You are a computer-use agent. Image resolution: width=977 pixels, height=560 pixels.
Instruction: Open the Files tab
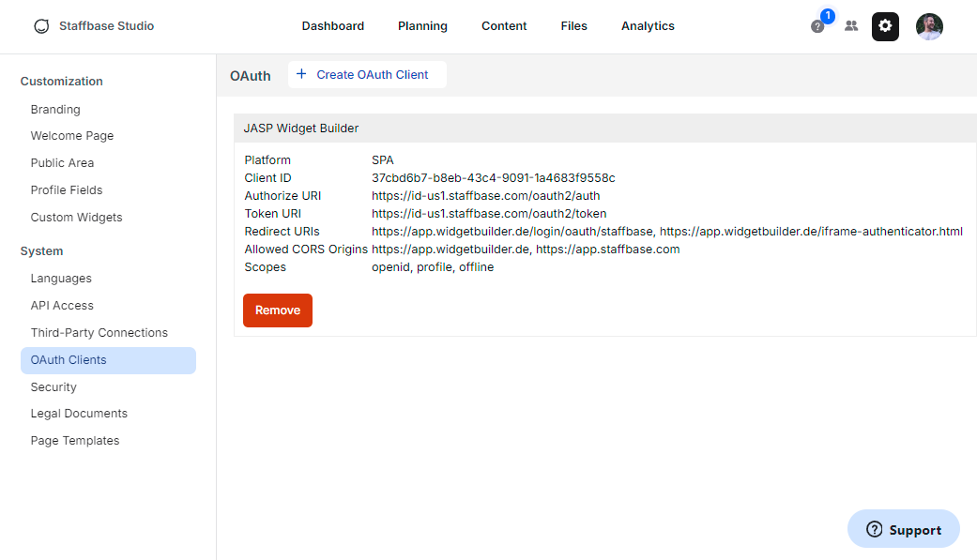click(573, 25)
